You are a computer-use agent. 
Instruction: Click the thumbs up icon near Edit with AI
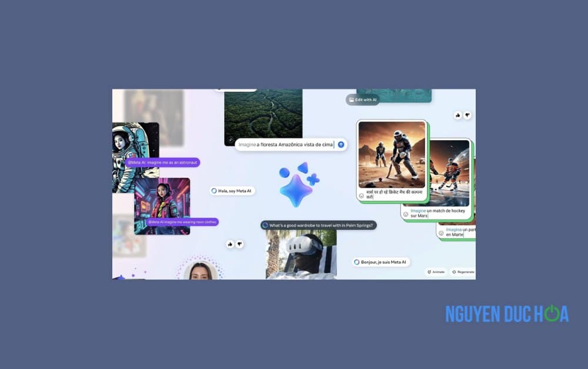point(458,115)
